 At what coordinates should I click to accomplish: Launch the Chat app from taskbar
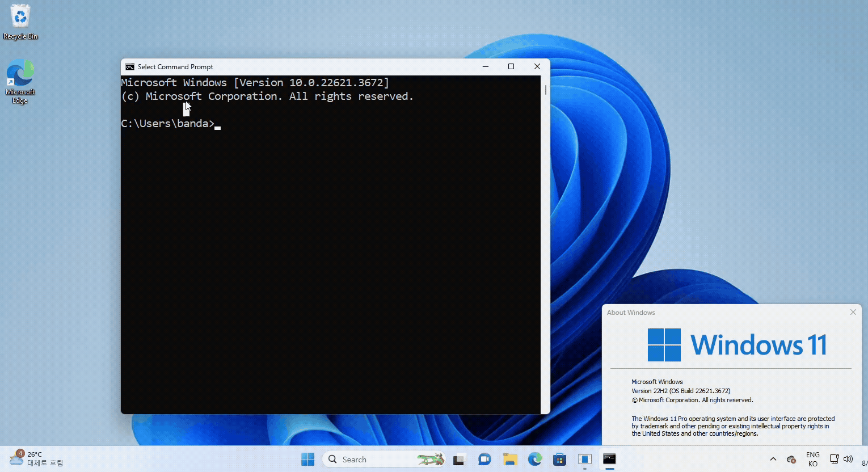coord(484,460)
